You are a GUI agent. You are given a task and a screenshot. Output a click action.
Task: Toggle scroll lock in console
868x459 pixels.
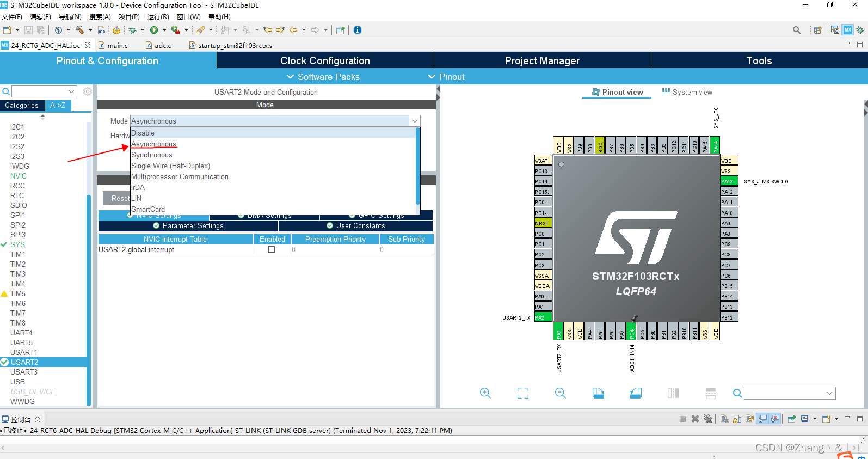[737, 419]
